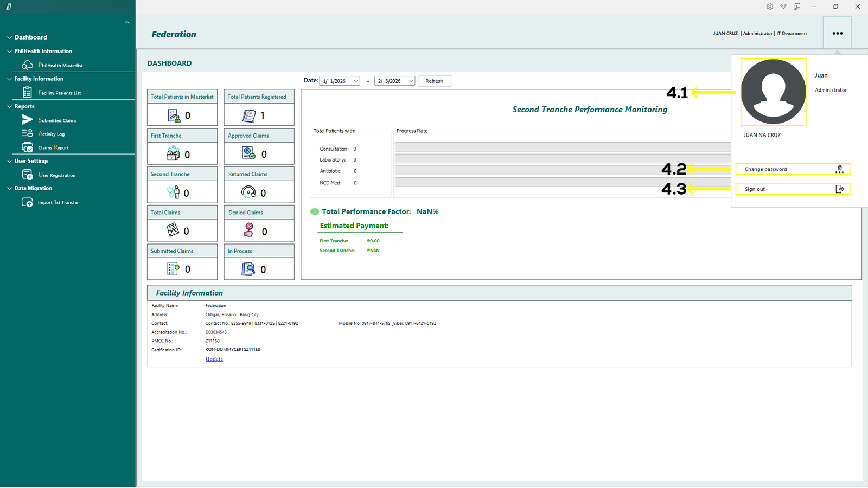Image resolution: width=868 pixels, height=488 pixels.
Task: Select Change password from user menu
Action: 792,169
